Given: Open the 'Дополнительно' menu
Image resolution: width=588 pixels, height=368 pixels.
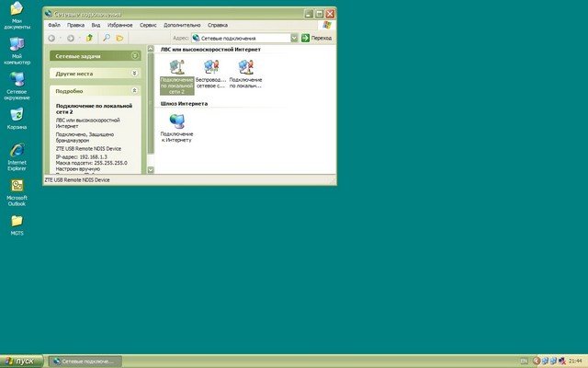Looking at the screenshot, I should coord(183,25).
